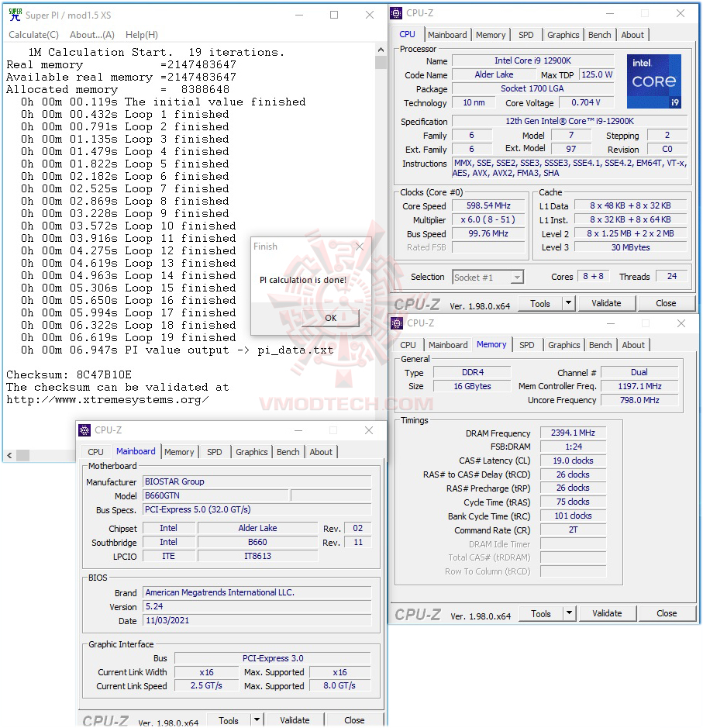
Task: Click Close in the window showing the Memory tab
Action: [x=667, y=613]
